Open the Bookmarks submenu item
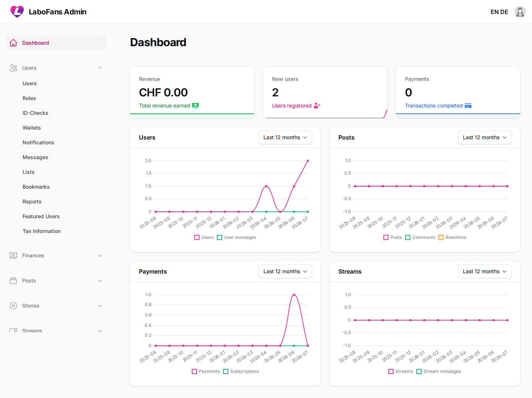Image resolution: width=532 pixels, height=398 pixels. [x=36, y=187]
